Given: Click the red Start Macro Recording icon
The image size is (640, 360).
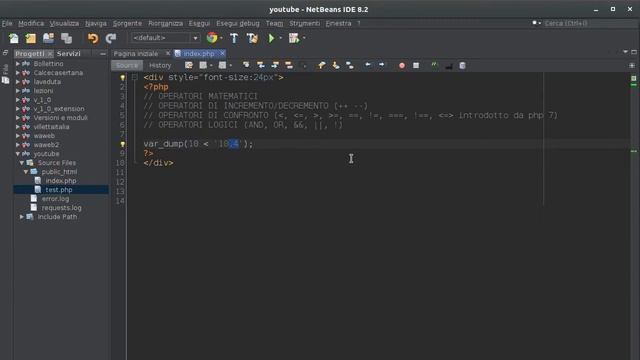Looking at the screenshot, I should point(402,65).
